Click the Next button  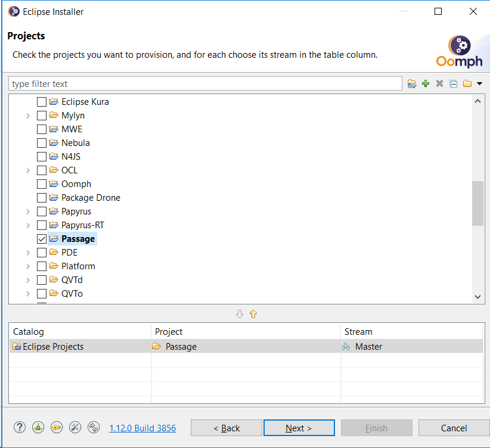(x=299, y=428)
